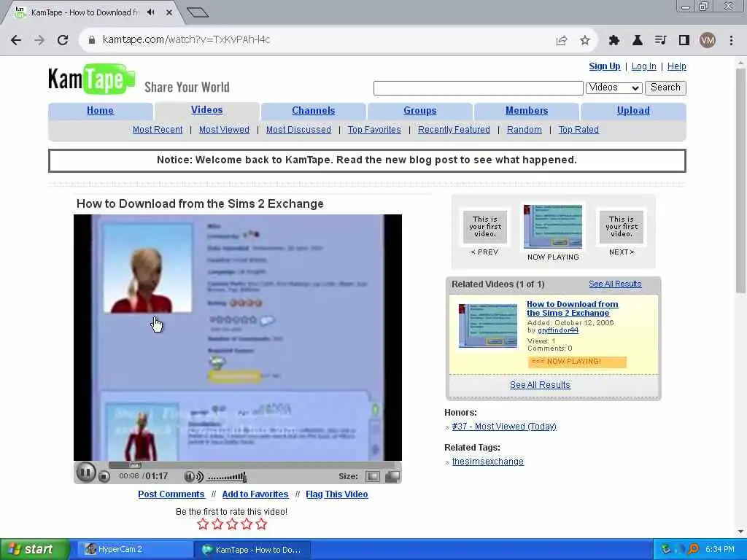Open the NEXT video thumbnail
The height and width of the screenshot is (560, 747).
point(622,227)
